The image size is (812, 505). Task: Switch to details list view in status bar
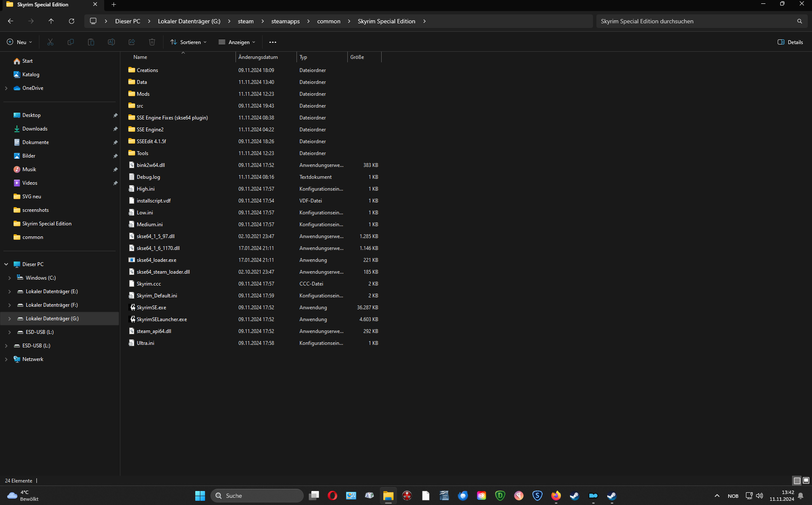click(797, 480)
